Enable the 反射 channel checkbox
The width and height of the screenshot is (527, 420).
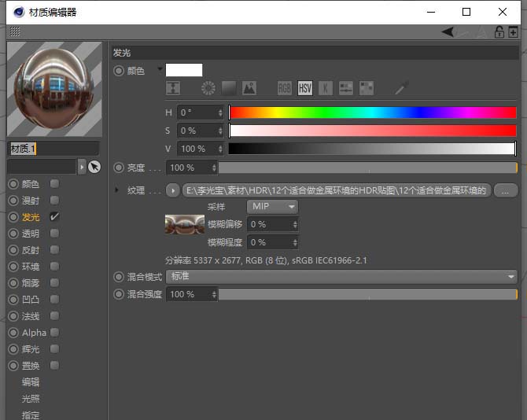(54, 250)
